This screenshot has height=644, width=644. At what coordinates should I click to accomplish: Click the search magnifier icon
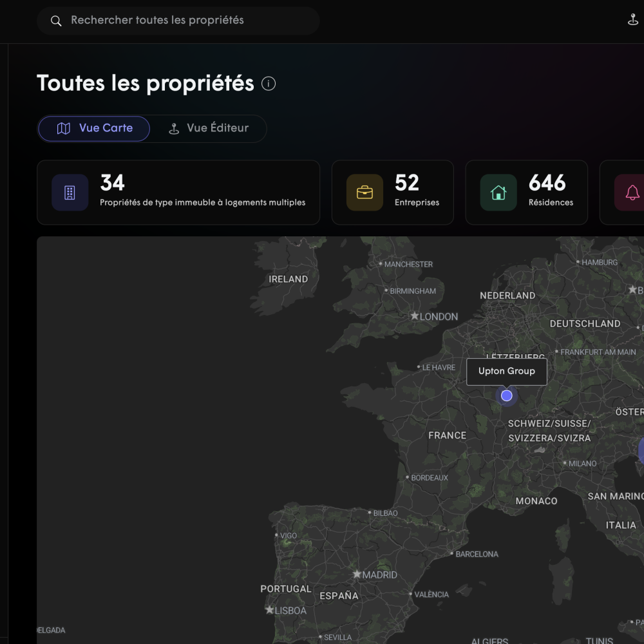[56, 21]
